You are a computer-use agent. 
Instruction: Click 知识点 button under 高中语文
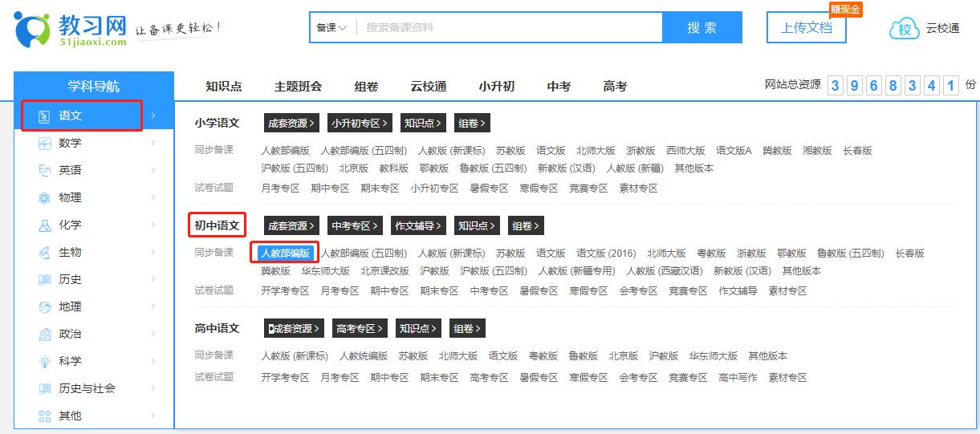click(417, 329)
